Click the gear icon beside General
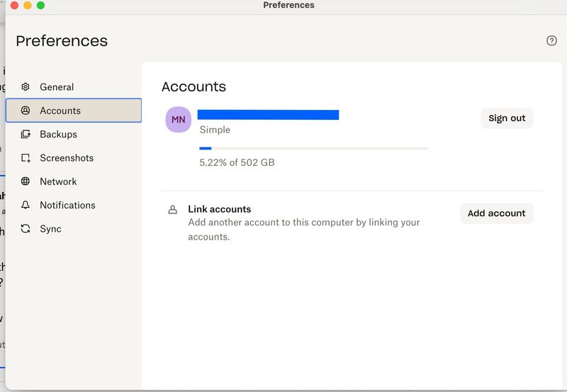 (x=26, y=87)
